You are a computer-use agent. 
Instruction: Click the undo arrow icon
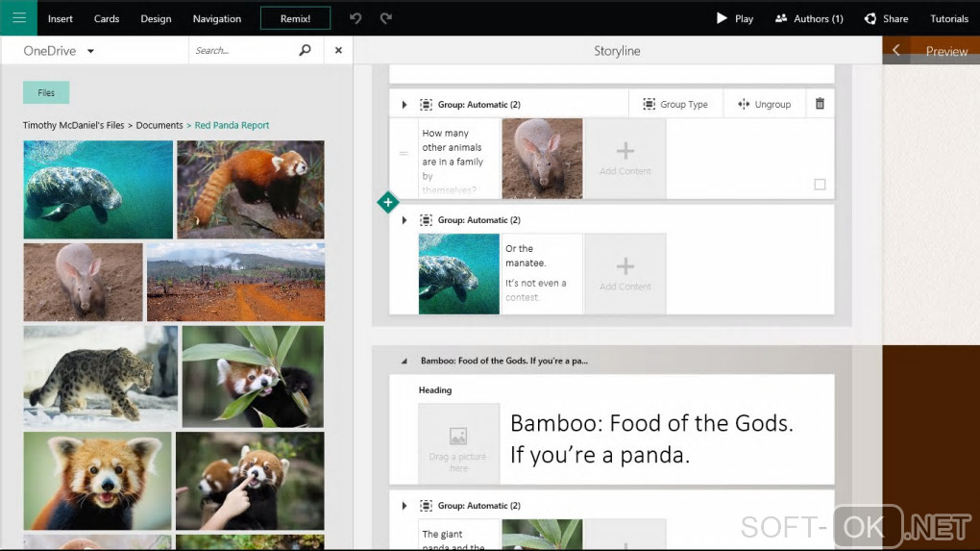355,18
